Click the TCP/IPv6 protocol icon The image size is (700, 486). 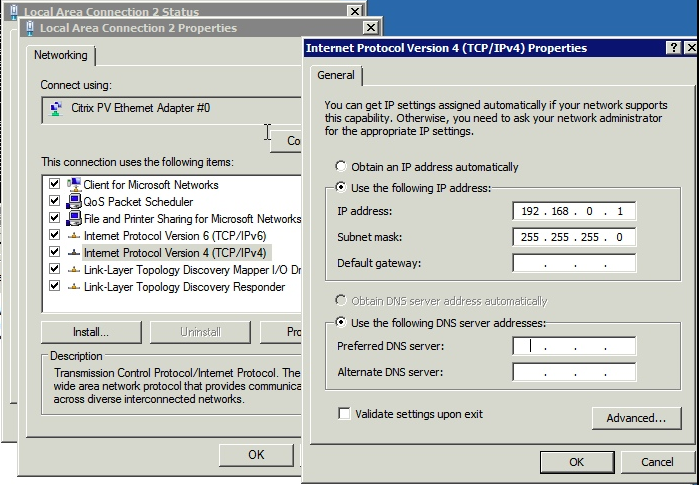(74, 236)
